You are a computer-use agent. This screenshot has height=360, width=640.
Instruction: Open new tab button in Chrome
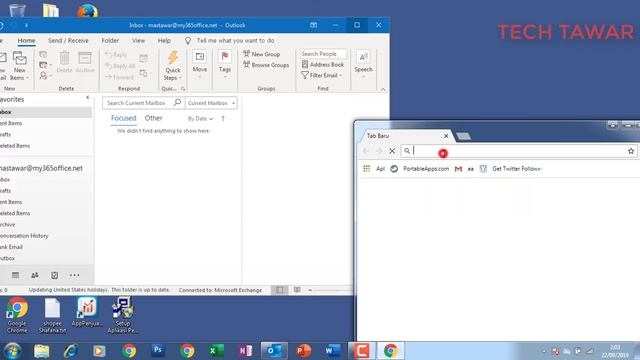463,136
